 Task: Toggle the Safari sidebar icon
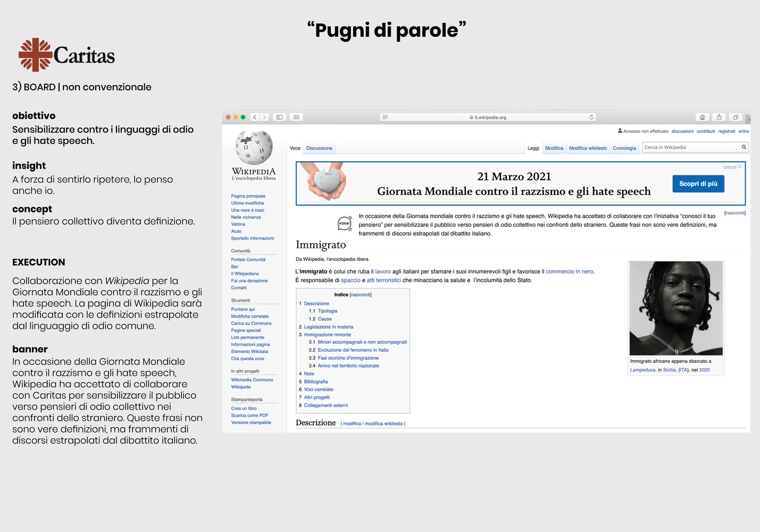point(279,117)
